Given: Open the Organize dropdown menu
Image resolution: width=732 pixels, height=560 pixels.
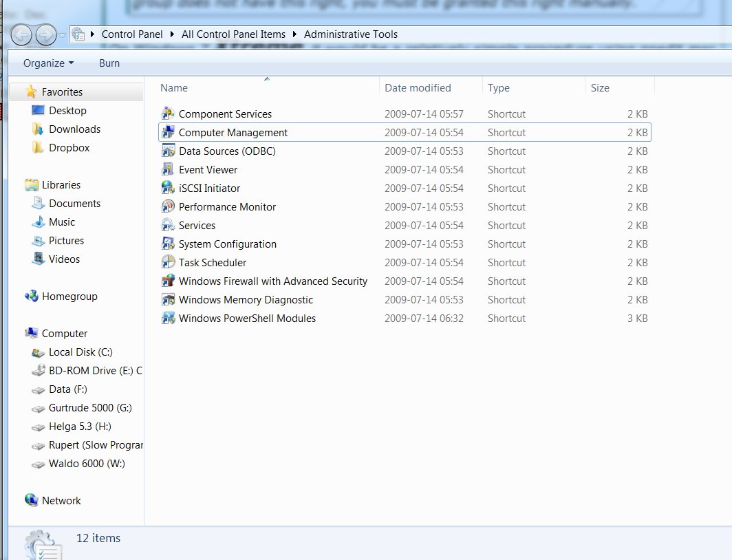Looking at the screenshot, I should (x=49, y=63).
